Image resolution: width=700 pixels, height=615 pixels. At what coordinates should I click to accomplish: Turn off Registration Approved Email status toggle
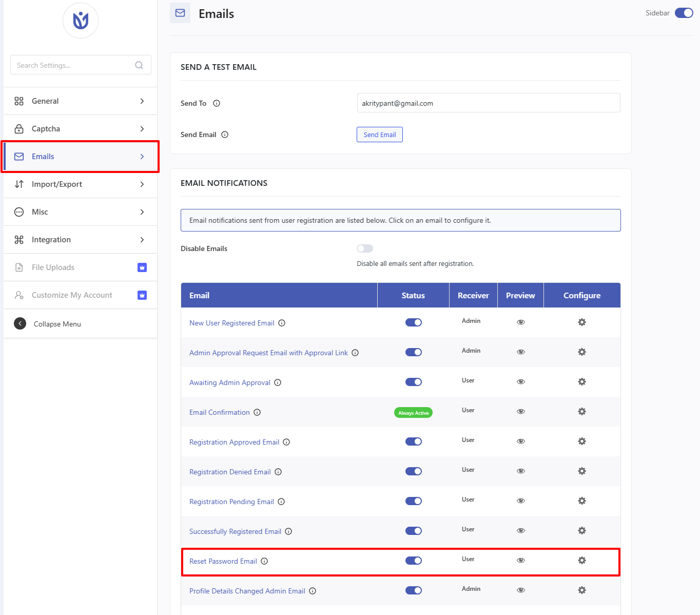(x=414, y=441)
